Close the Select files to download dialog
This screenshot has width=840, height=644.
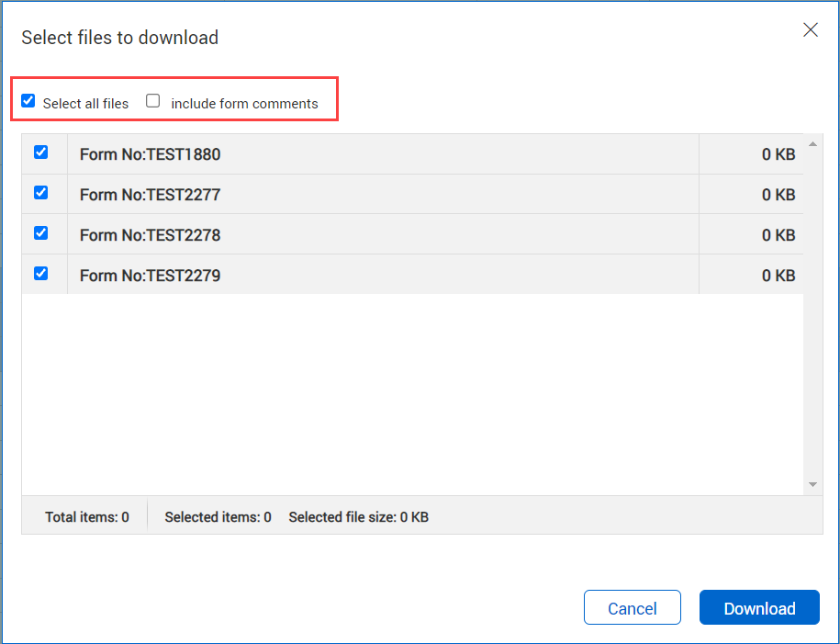coord(811,30)
